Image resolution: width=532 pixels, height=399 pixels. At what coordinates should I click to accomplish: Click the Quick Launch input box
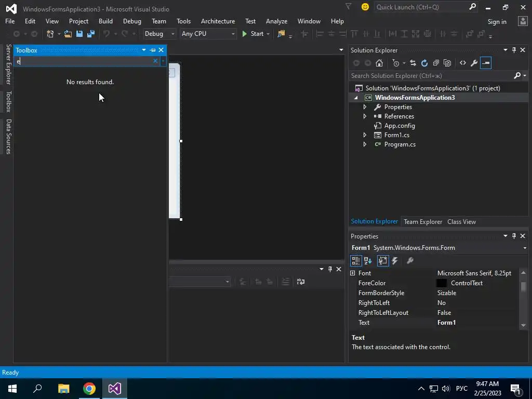click(421, 7)
